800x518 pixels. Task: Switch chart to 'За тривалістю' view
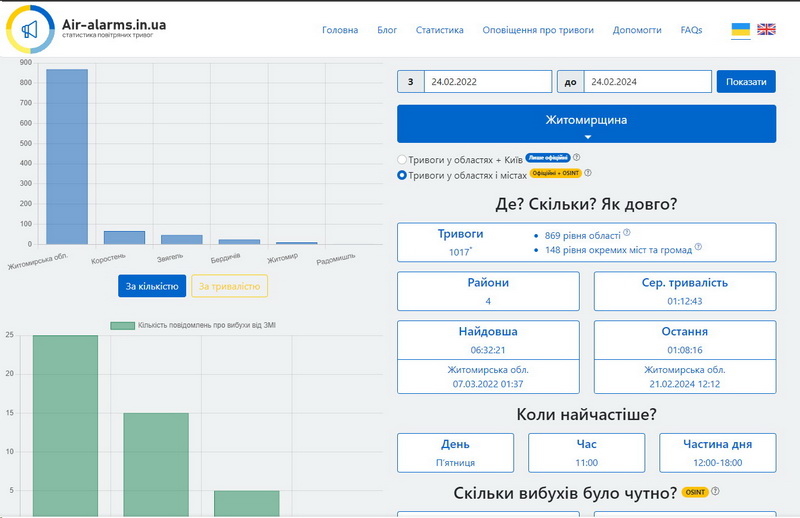click(229, 287)
